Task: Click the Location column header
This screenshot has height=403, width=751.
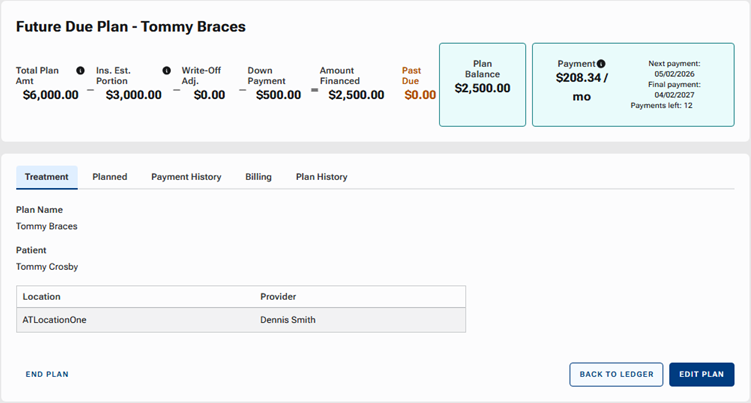Action: click(42, 297)
